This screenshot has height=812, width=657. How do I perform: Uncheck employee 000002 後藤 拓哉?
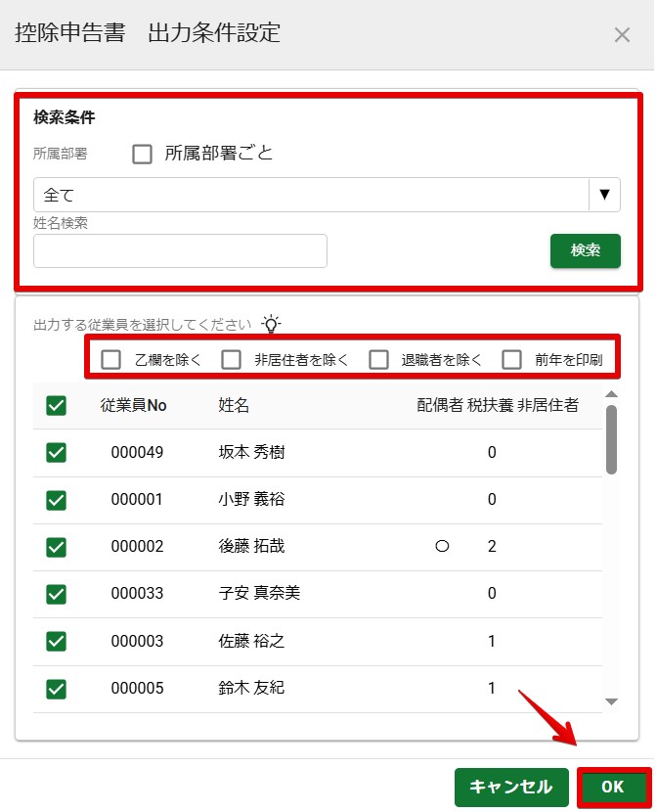[x=56, y=546]
